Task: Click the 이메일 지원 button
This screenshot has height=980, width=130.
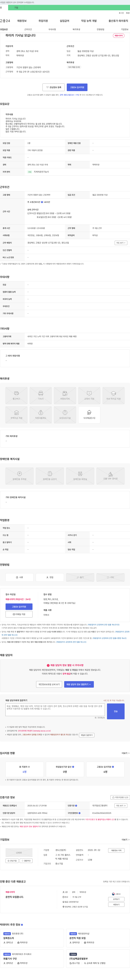Action: click(x=19, y=614)
